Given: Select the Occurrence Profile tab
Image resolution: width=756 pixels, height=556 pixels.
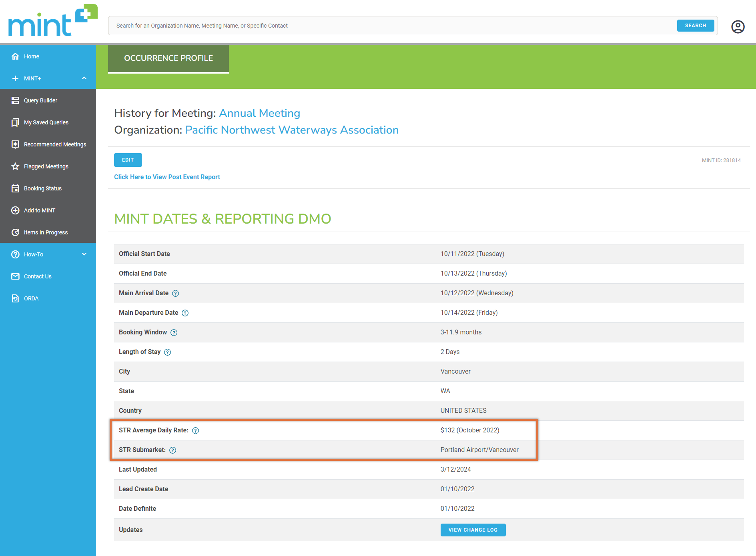Looking at the screenshot, I should [168, 58].
